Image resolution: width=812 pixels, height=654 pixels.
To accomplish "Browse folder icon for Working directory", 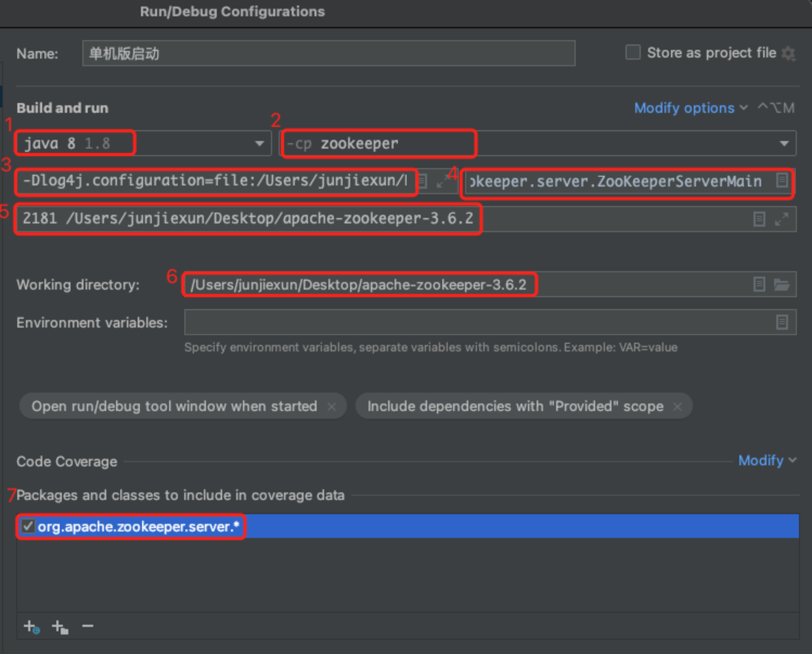I will 782,284.
